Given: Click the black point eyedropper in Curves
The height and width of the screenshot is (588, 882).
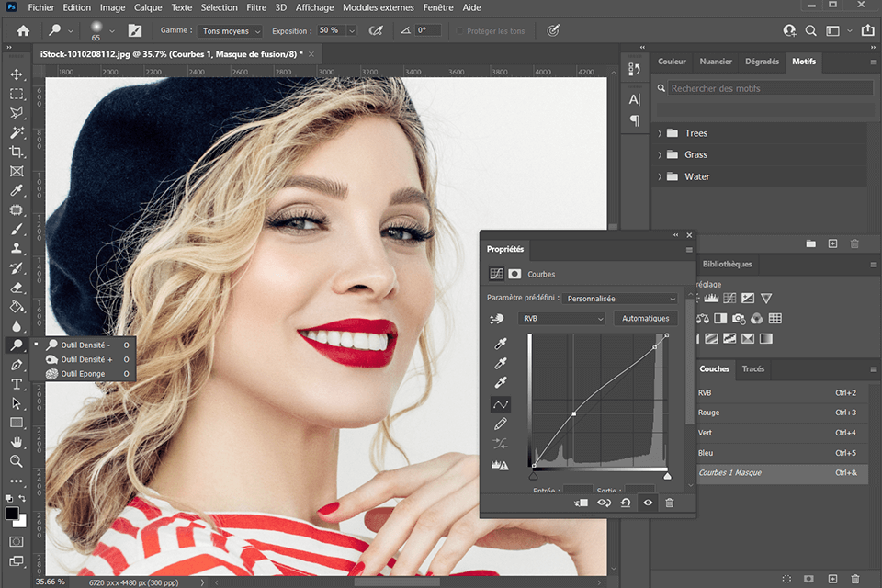Looking at the screenshot, I should click(x=500, y=344).
